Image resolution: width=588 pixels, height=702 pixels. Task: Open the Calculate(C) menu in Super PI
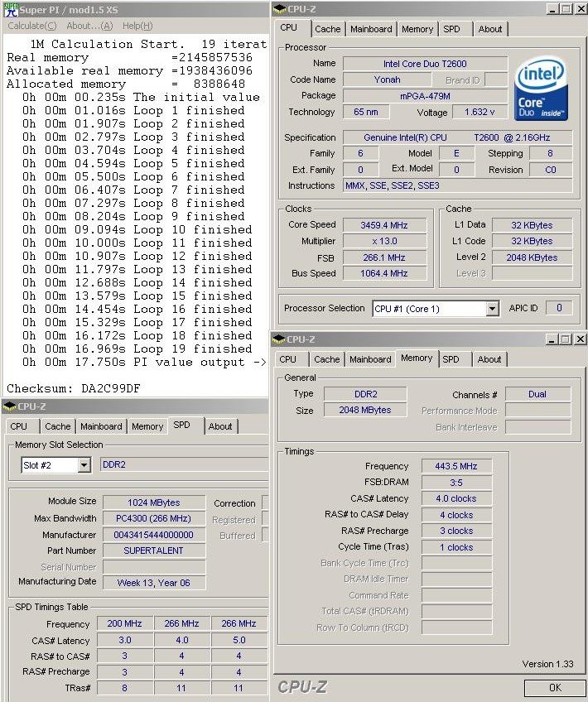(x=32, y=26)
